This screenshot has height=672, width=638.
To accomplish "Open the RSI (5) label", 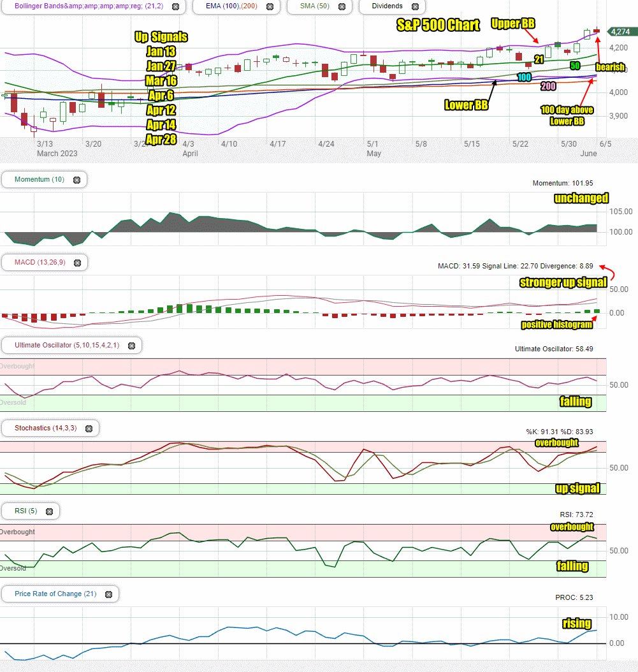I will tap(26, 511).
